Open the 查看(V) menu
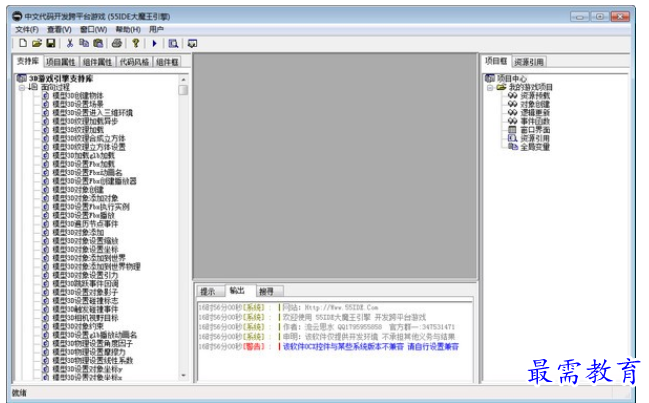The image size is (649, 403). point(59,29)
